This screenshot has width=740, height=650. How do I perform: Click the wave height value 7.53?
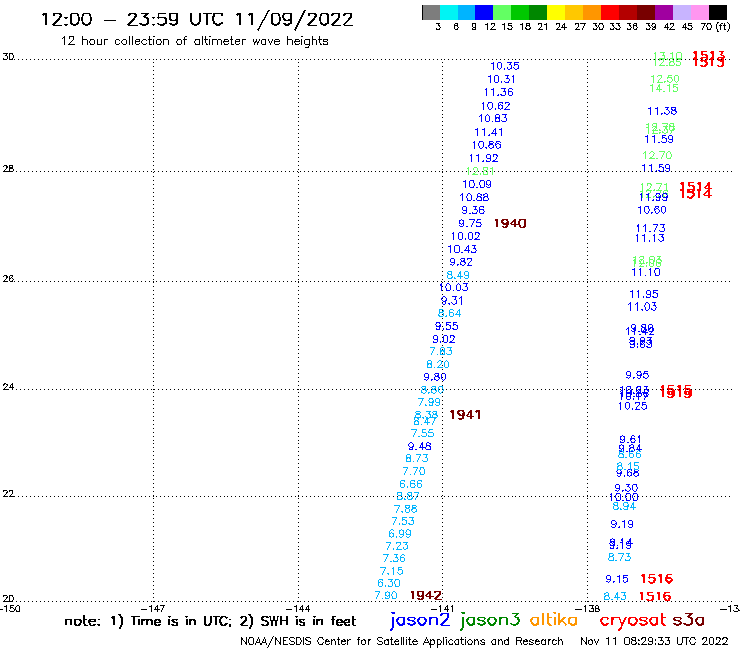(x=403, y=521)
